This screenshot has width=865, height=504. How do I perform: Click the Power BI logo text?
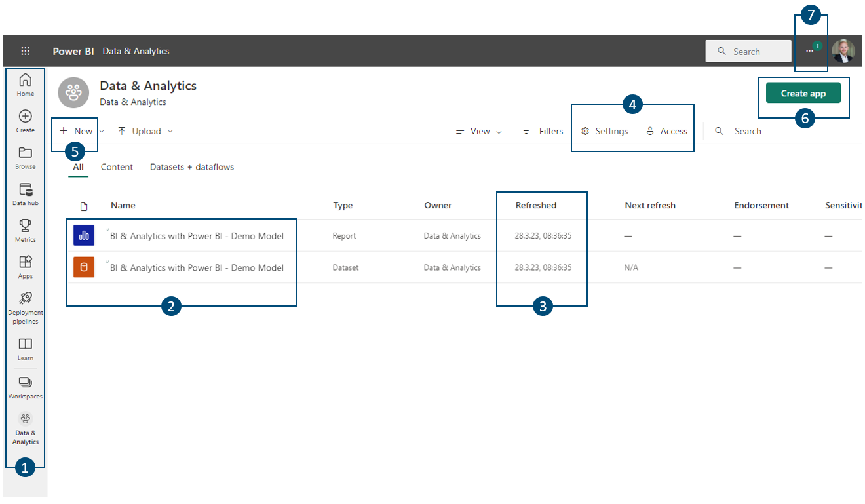(x=73, y=51)
